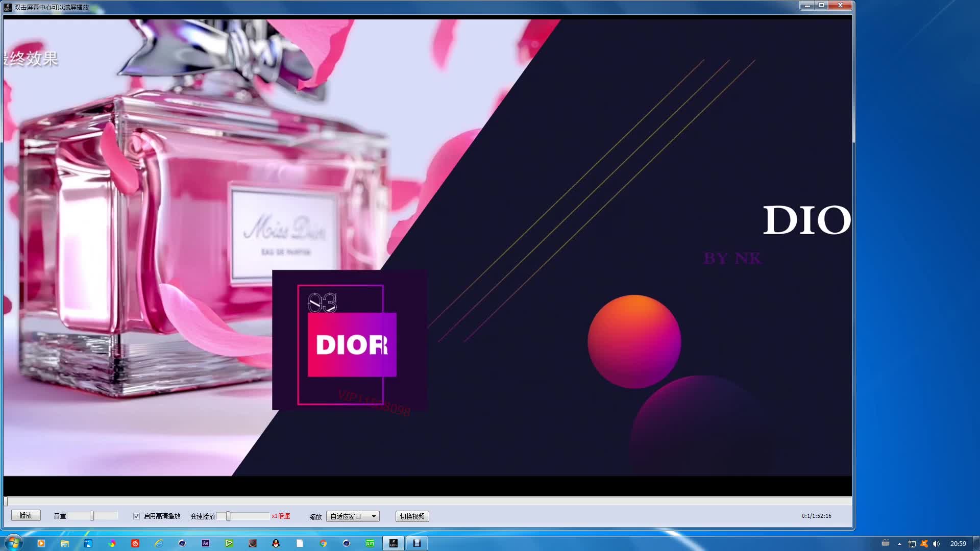Move the 变速播放 speed slider

click(x=230, y=516)
